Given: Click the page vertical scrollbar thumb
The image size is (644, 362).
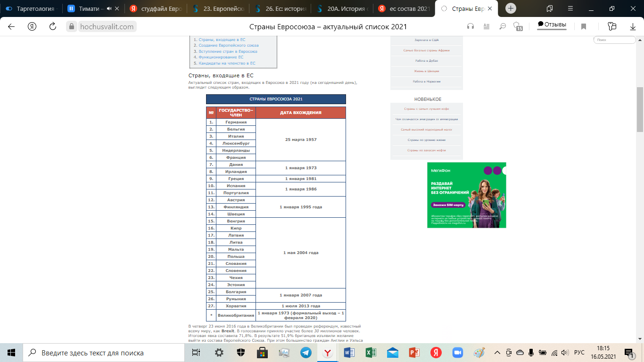Looking at the screenshot, I should coord(640,108).
